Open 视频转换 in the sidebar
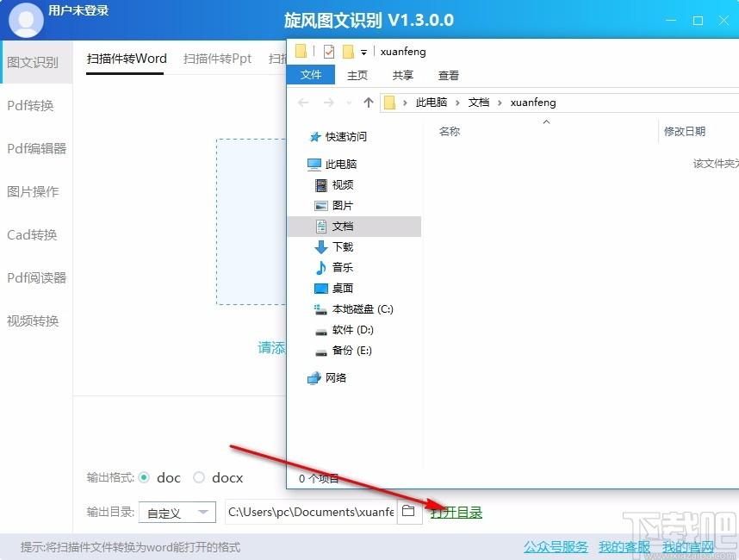This screenshot has height=560, width=739. click(x=33, y=321)
